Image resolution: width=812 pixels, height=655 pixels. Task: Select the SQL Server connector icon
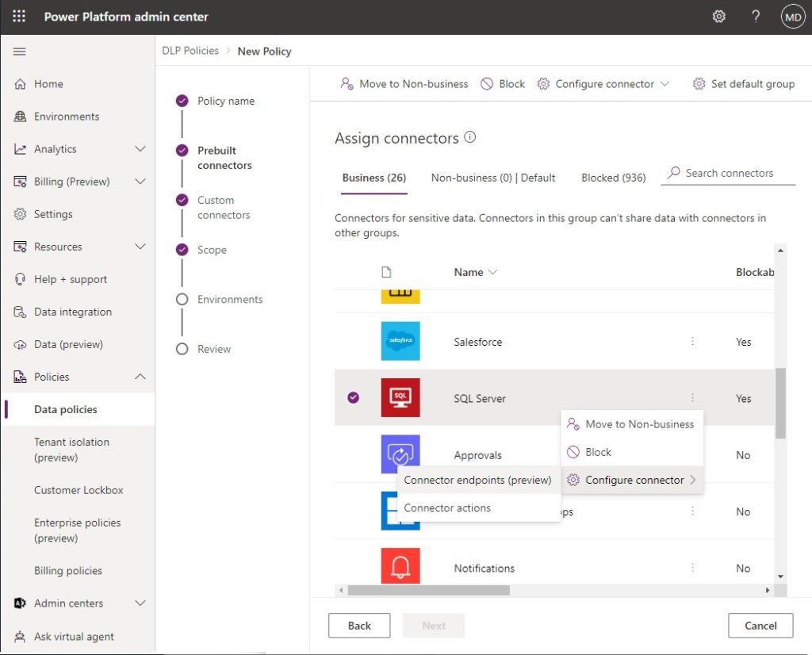400,397
